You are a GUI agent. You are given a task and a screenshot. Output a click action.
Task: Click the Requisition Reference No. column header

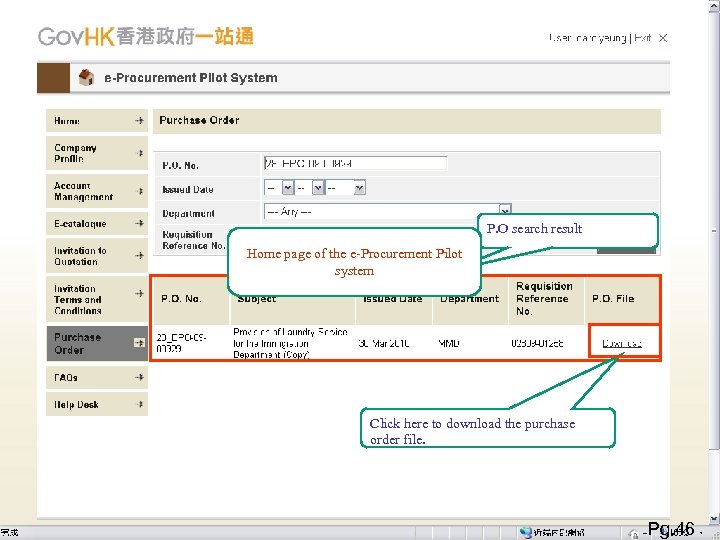545,299
